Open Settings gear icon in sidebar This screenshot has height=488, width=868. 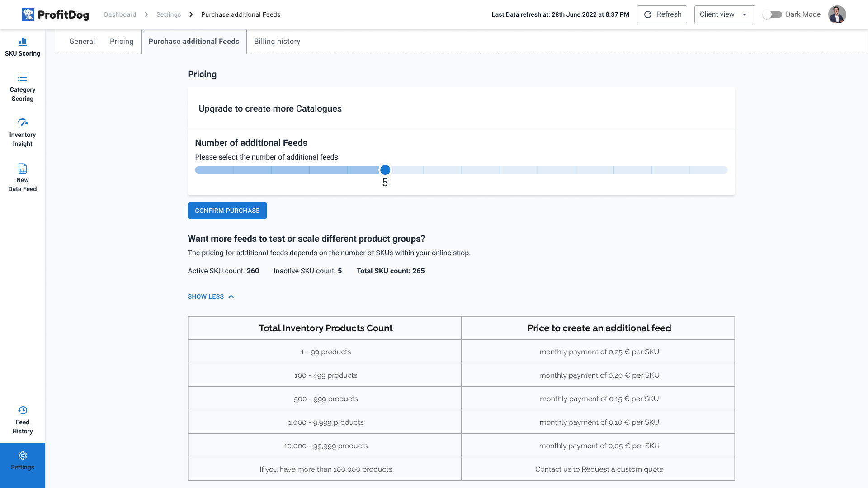(23, 455)
